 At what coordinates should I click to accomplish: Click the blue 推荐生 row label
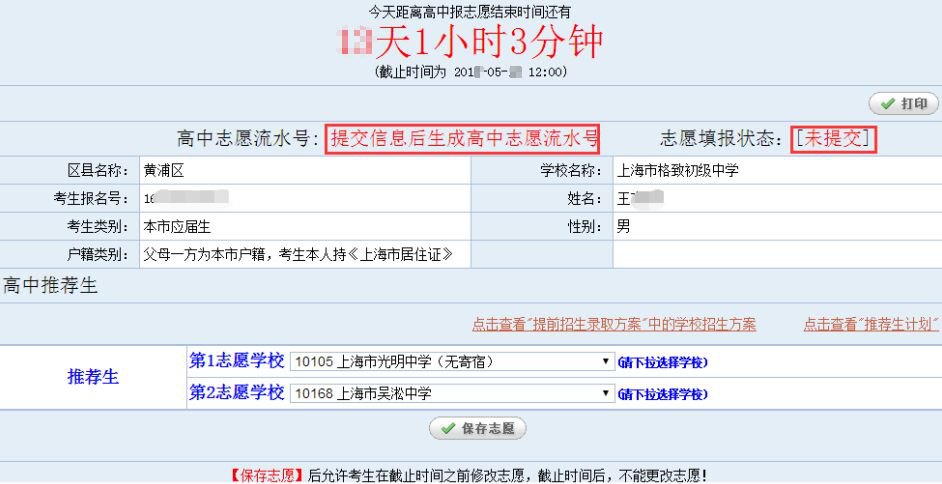(93, 377)
